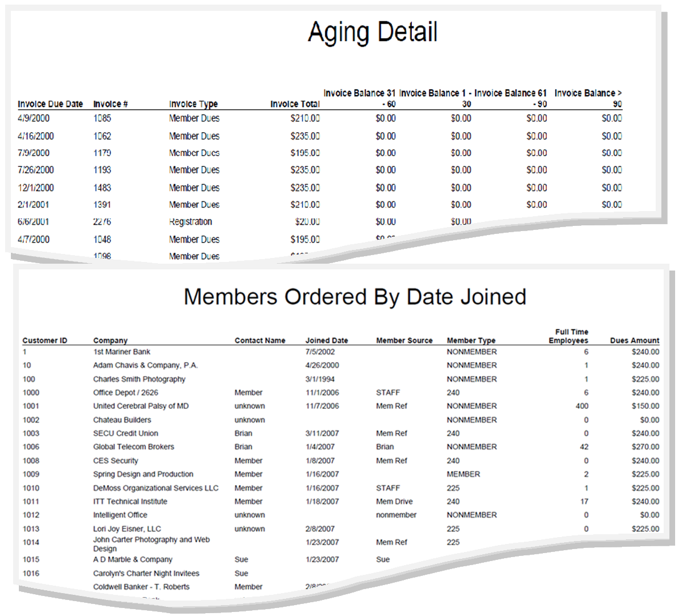Click the company "1st Mariner Bank"

coord(122,352)
